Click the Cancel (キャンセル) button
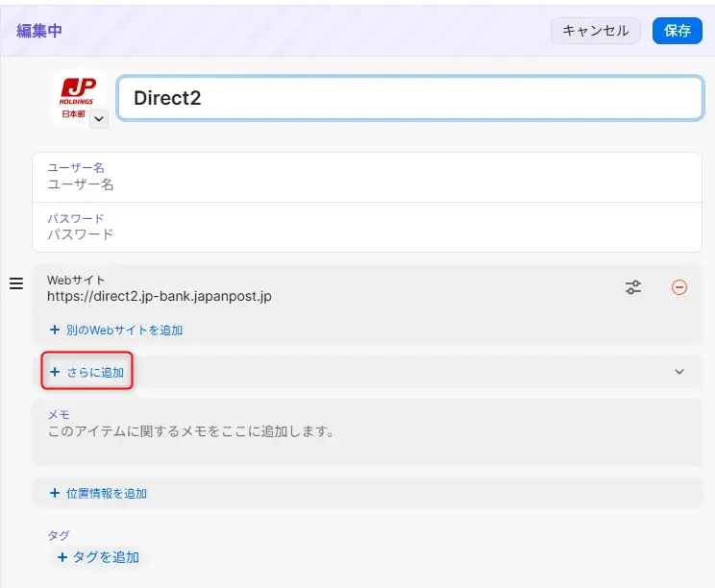This screenshot has width=715, height=588. [x=595, y=31]
